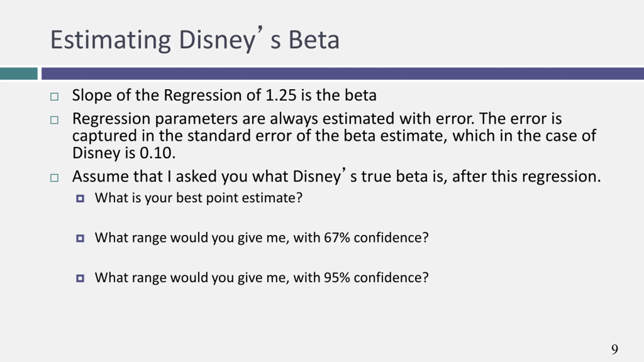Click the teal accent block left of divider
The image size is (644, 362).
point(19,73)
